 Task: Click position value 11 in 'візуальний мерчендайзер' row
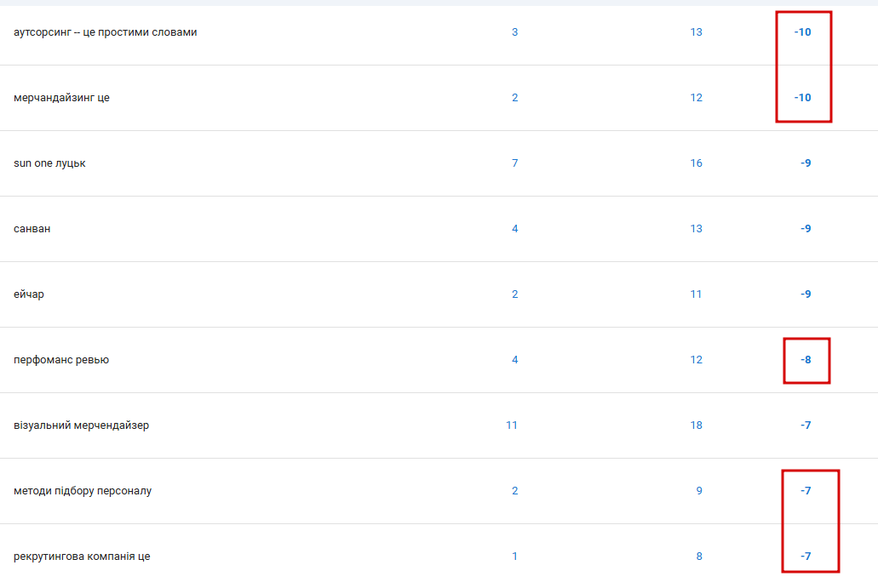(512, 425)
